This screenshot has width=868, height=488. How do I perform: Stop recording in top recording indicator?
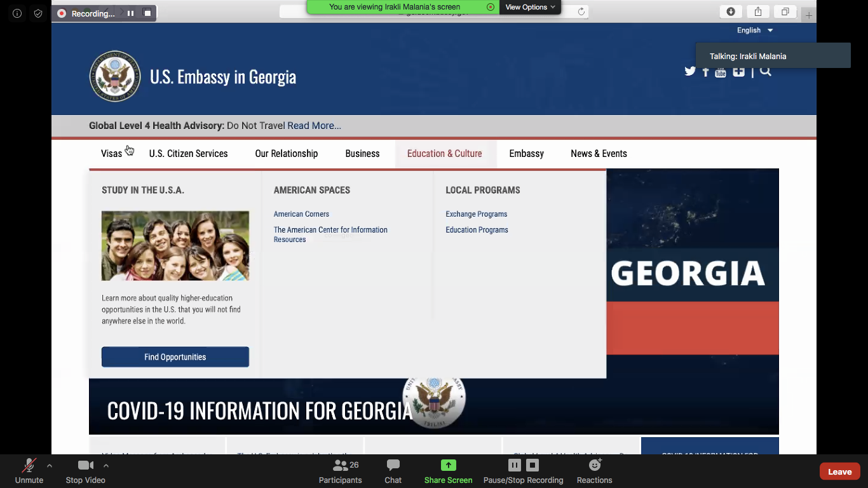coord(147,13)
